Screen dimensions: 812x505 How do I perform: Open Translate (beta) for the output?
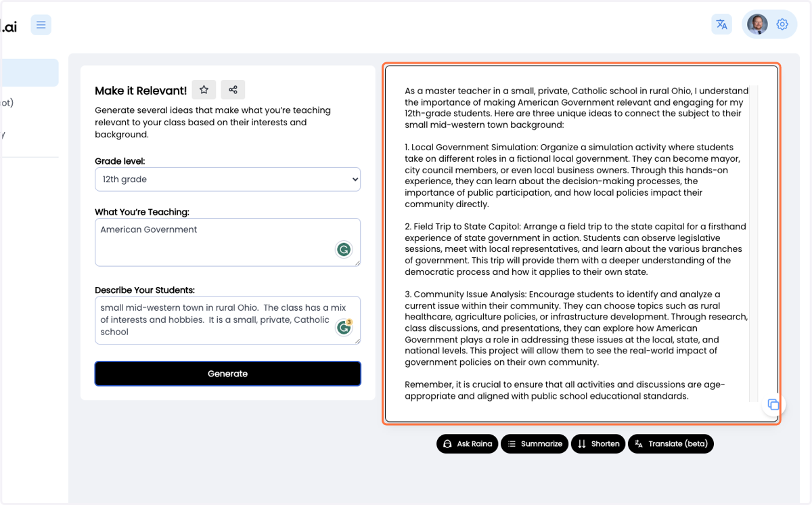point(671,444)
